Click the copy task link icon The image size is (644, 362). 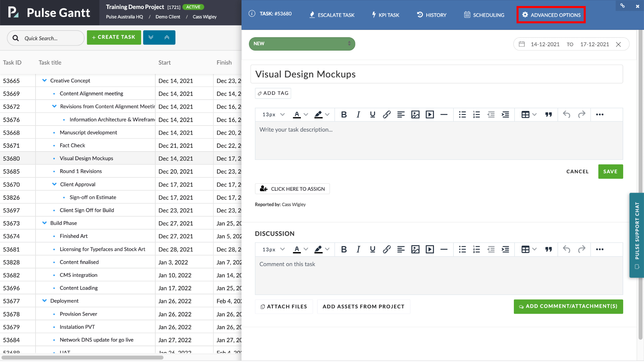[622, 6]
